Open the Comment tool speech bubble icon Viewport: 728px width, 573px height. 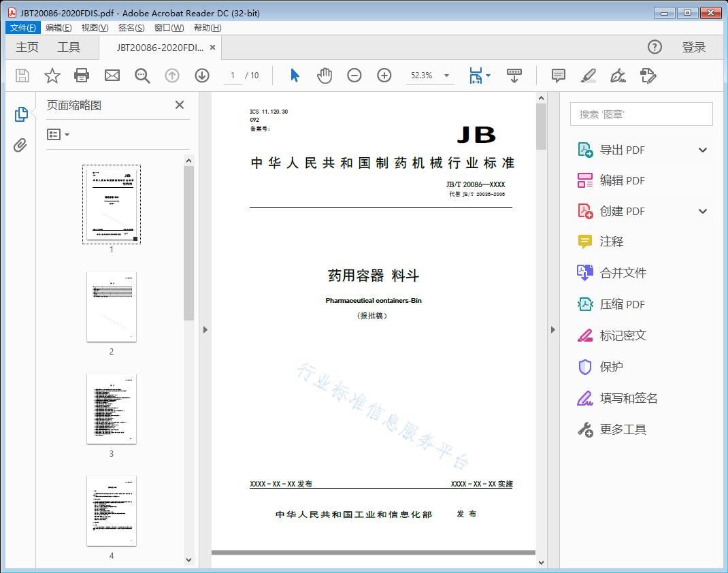point(557,76)
